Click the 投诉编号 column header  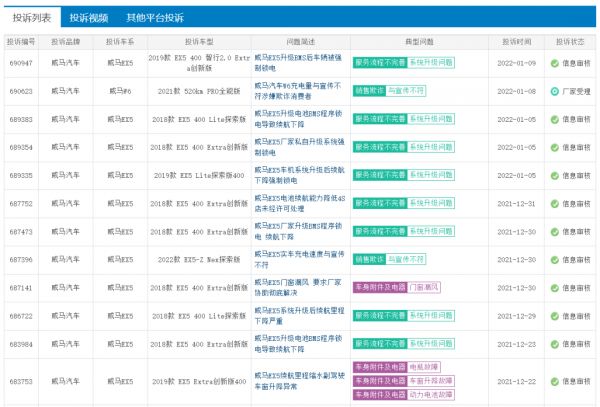[x=21, y=42]
